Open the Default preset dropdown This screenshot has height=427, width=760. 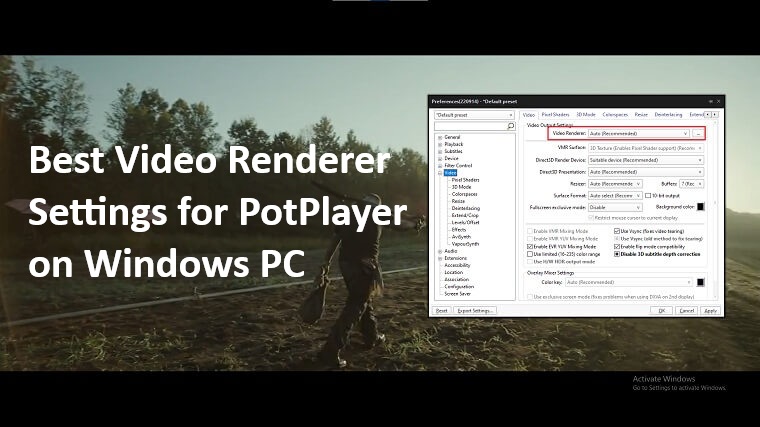coord(474,115)
